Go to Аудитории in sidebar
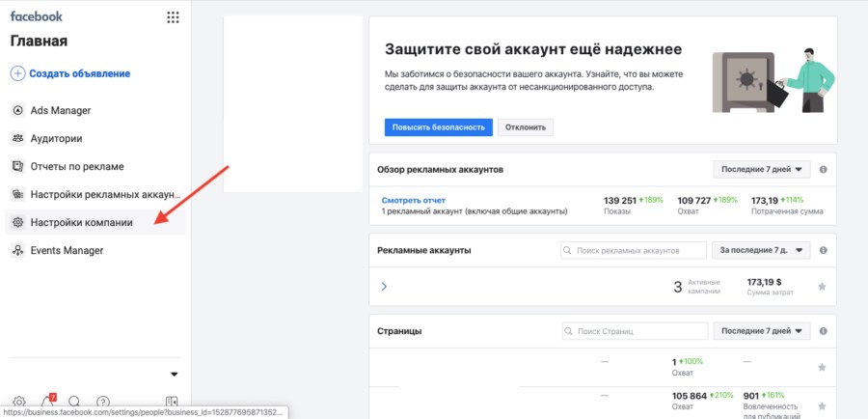Screen dimensions: 868x419 point(95,139)
